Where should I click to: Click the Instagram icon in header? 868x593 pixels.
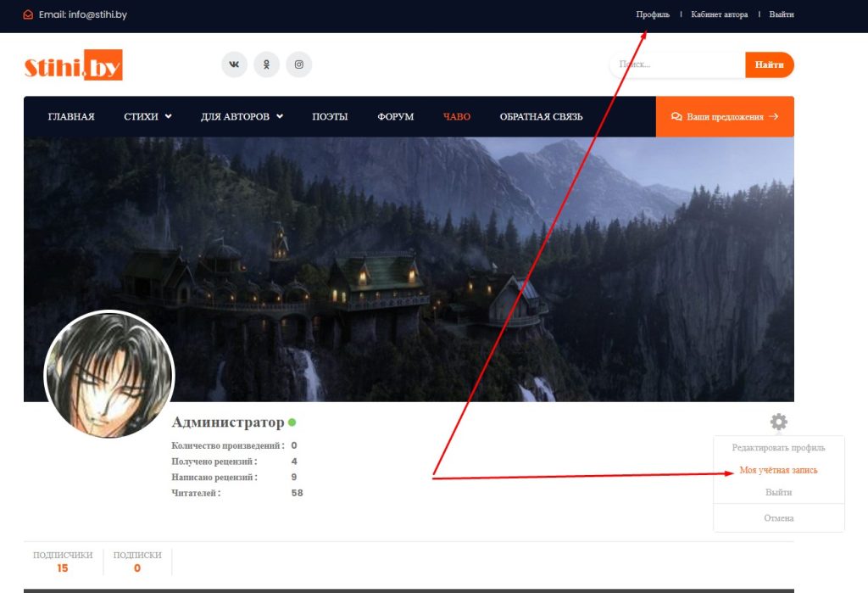coord(298,64)
